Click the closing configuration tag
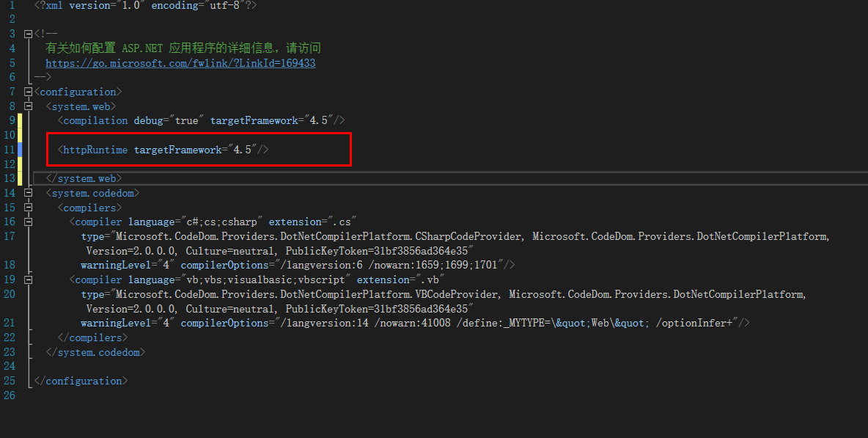868x438 pixels. (x=82, y=380)
